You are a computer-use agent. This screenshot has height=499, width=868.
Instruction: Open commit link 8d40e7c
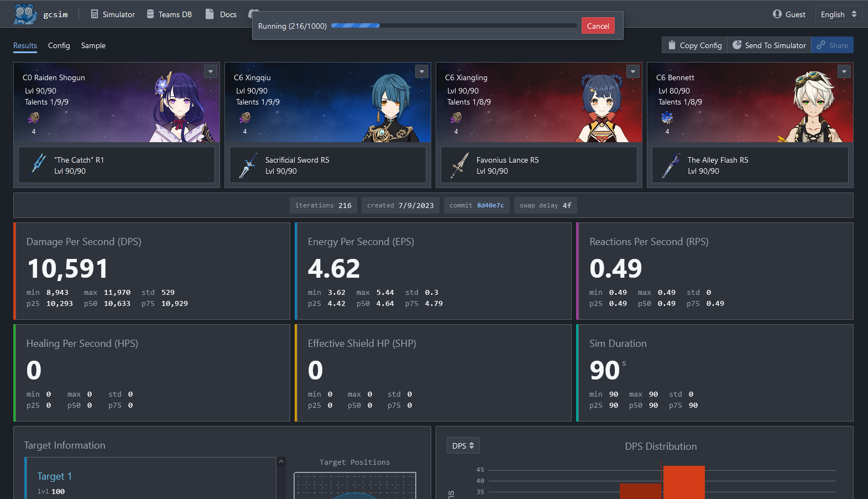click(x=490, y=205)
